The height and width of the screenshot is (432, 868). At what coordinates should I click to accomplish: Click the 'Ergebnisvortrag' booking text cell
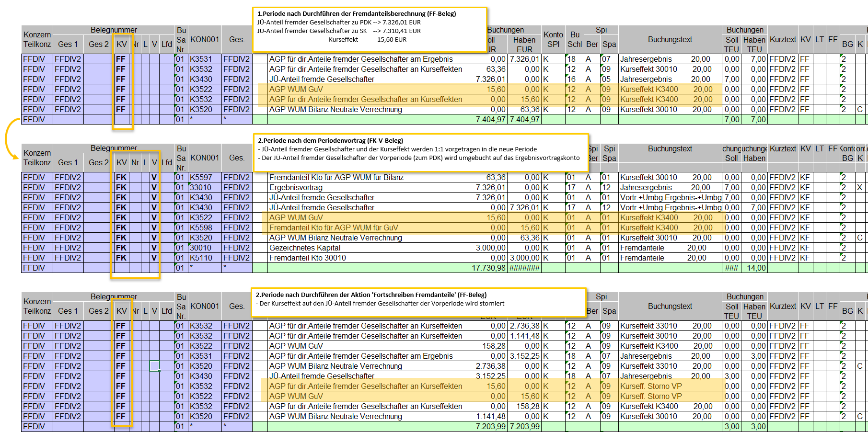click(x=368, y=187)
